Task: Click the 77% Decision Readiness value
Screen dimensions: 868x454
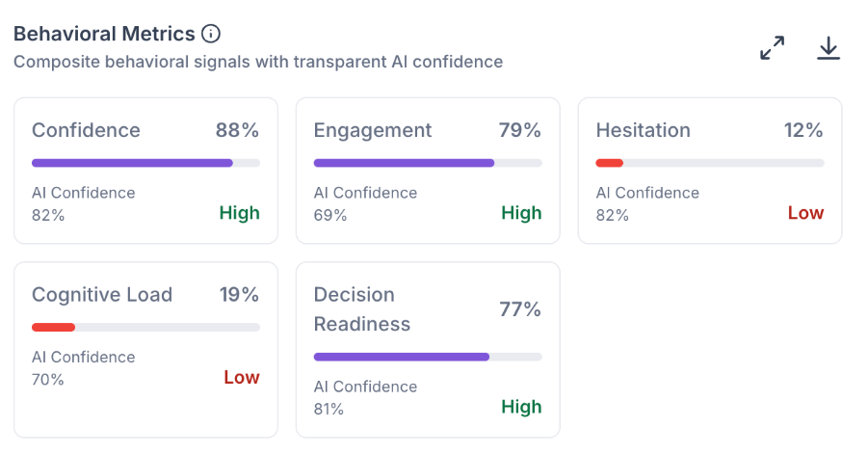Action: [x=520, y=309]
